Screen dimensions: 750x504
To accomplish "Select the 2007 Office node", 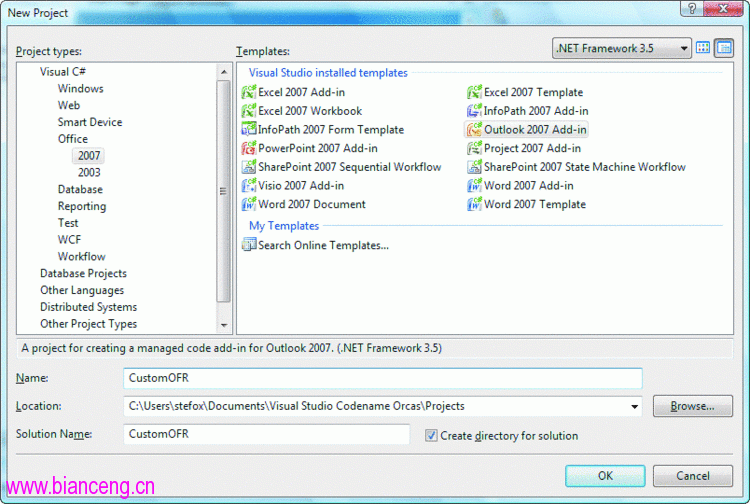I will (x=89, y=155).
